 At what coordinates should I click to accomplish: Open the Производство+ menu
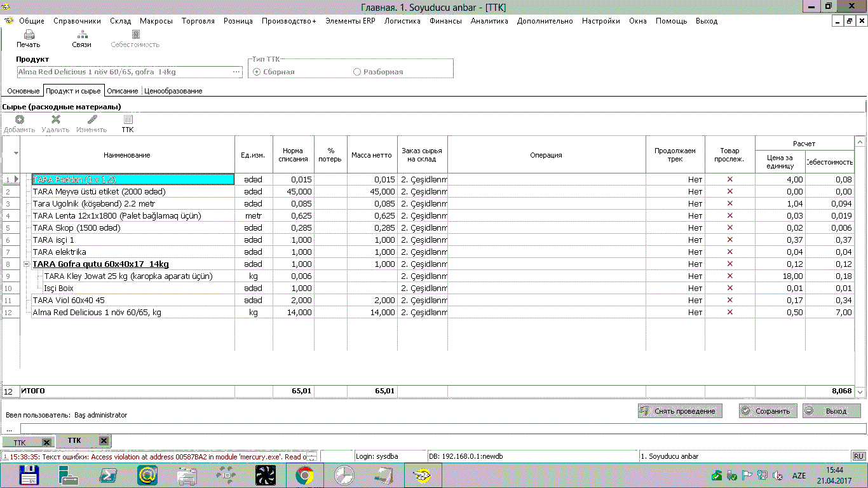point(289,21)
